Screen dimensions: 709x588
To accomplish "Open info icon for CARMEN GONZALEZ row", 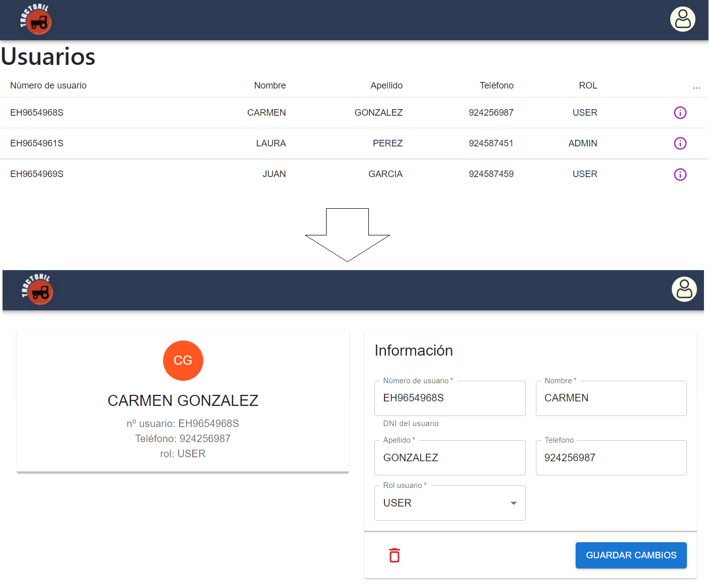I will coord(680,113).
